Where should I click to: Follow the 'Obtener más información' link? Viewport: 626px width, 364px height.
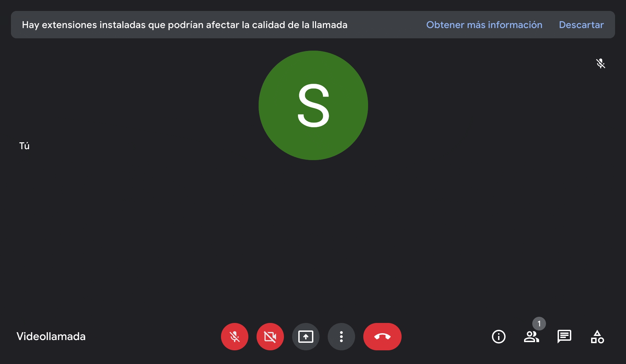click(x=484, y=25)
